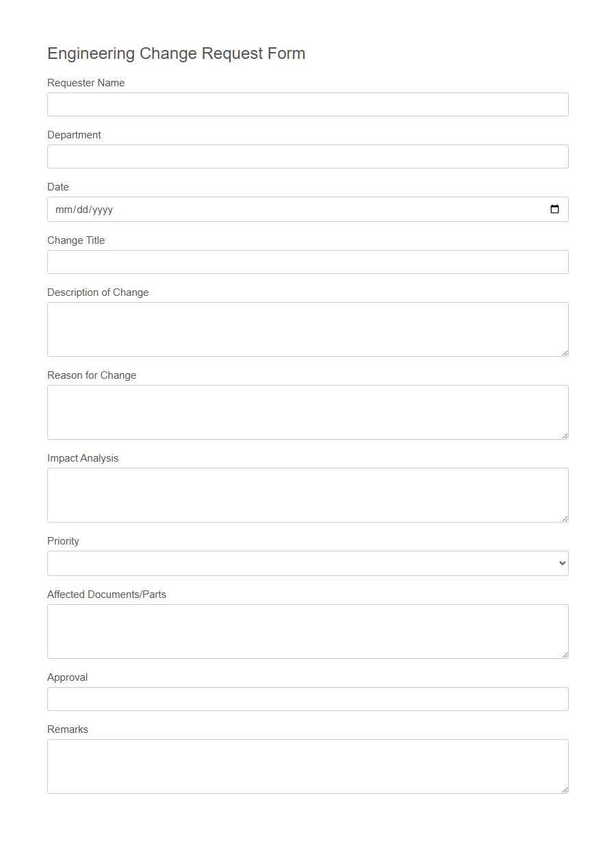This screenshot has width=616, height=850.
Task: Focus the Description of Change textarea
Action: click(308, 327)
